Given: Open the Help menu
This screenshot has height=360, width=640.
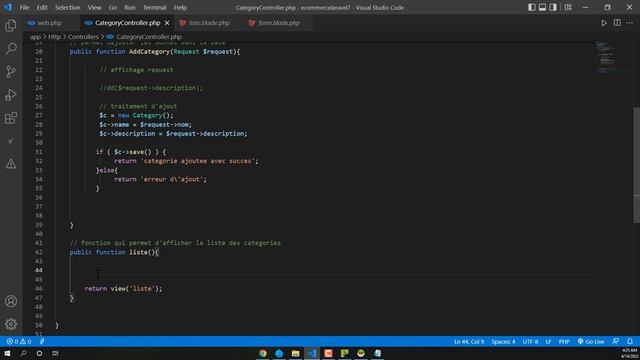Looking at the screenshot, I should pos(180,8).
